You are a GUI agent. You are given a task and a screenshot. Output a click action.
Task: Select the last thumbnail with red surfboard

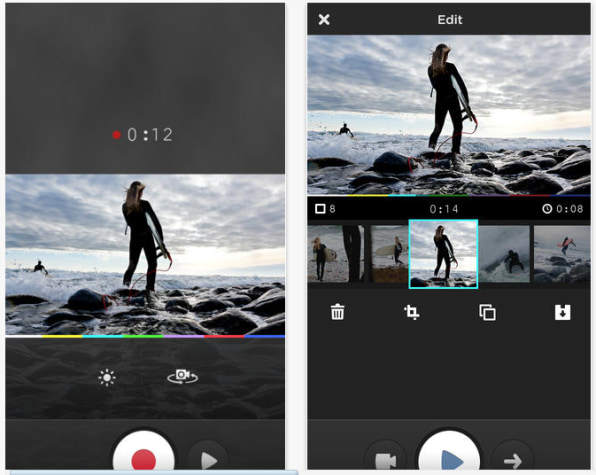[562, 254]
